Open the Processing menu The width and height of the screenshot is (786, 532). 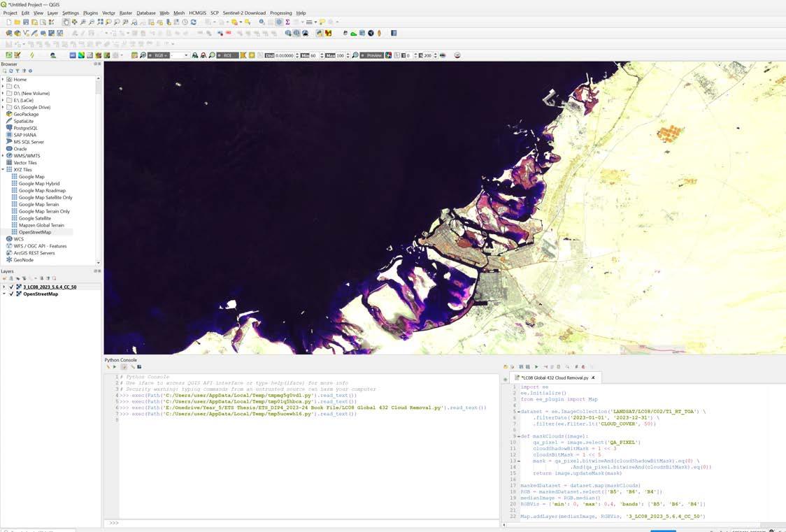(280, 13)
